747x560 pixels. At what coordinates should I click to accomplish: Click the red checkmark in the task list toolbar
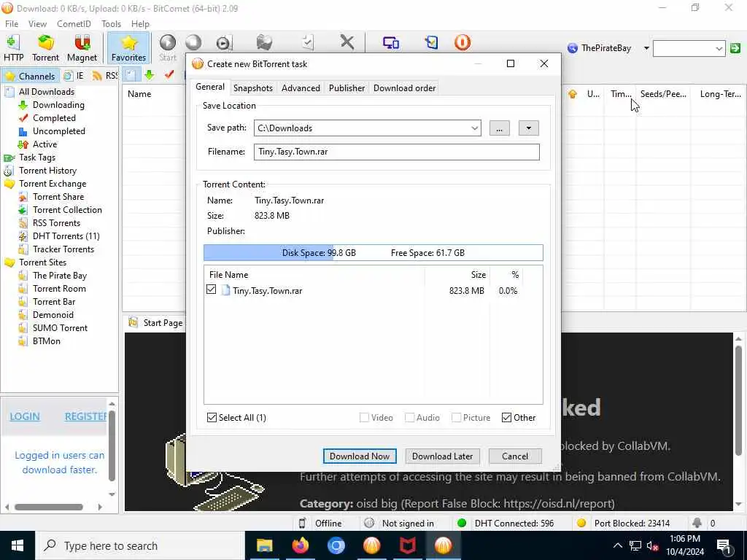169,75
